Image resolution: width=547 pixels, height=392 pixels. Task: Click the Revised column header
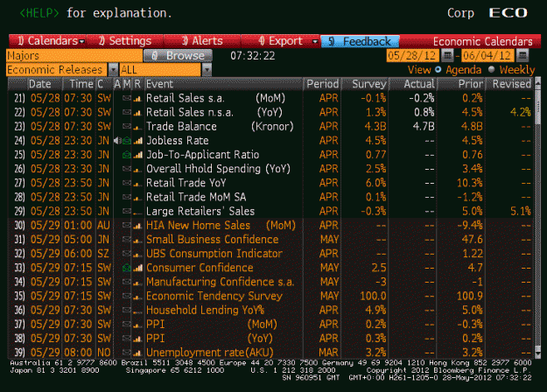(511, 84)
